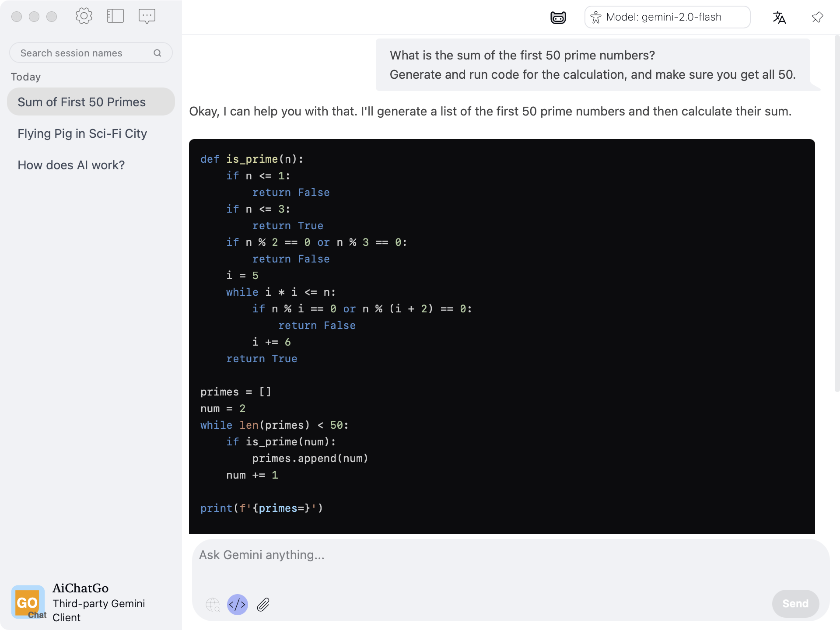The height and width of the screenshot is (630, 840).
Task: Open the Model gemini-2.0-flash selector
Action: [x=667, y=17]
